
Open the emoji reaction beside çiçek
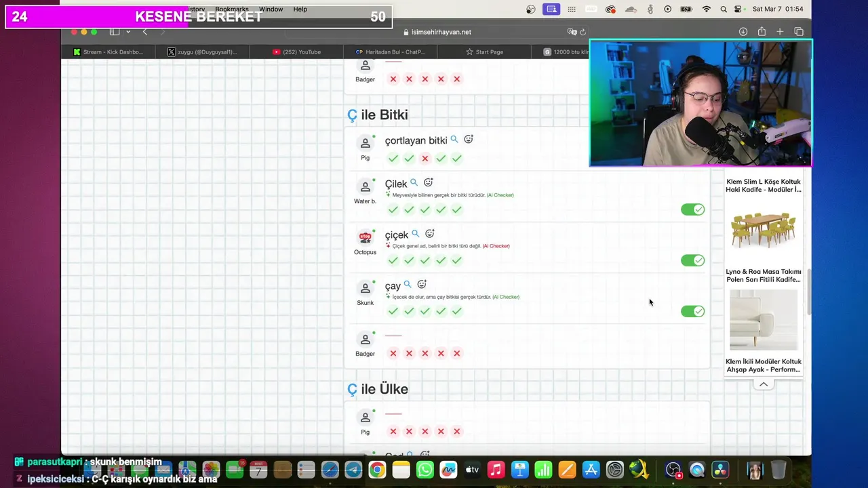click(429, 233)
